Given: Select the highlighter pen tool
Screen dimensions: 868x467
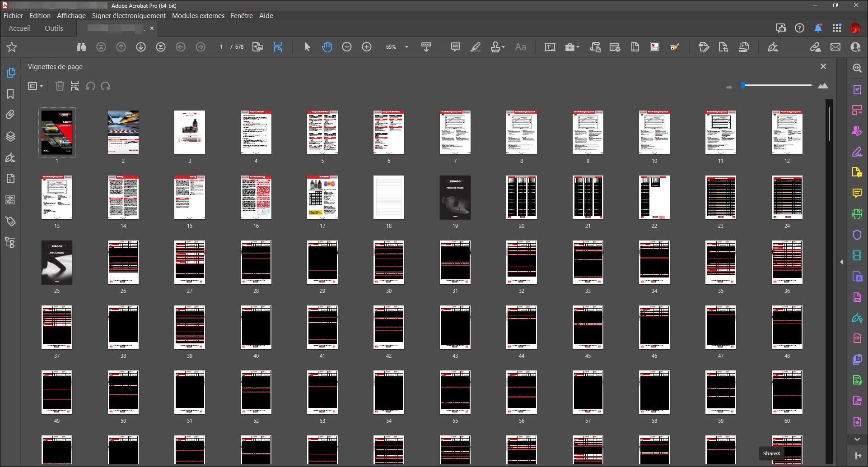Looking at the screenshot, I should (475, 47).
